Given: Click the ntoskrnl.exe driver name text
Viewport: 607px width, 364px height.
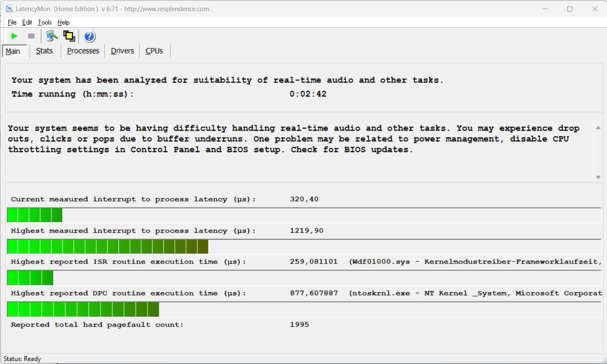Looking at the screenshot, I should click(x=380, y=293).
